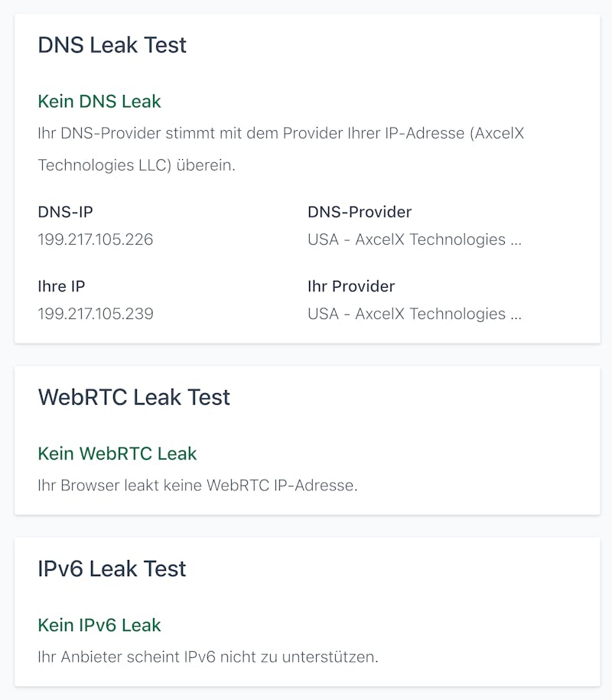The width and height of the screenshot is (612, 700).
Task: Click the truncated DNS-Provider value AxcelX Technologies
Action: (x=415, y=239)
